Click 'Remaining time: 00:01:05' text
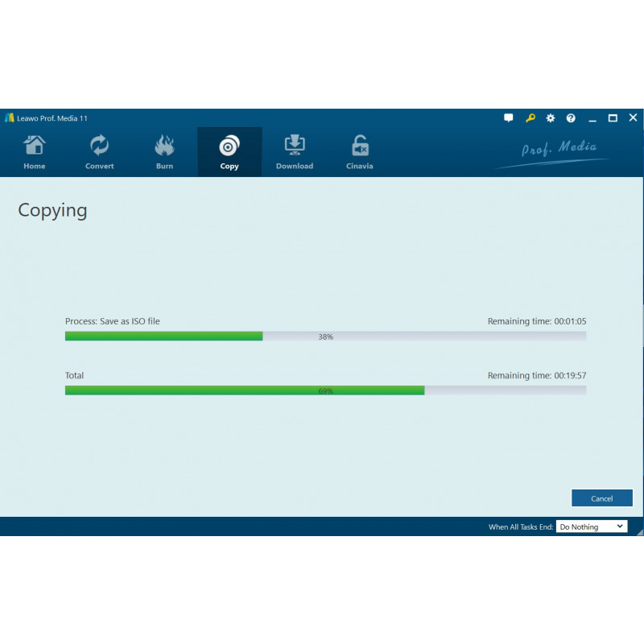The height and width of the screenshot is (644, 644). click(x=537, y=321)
